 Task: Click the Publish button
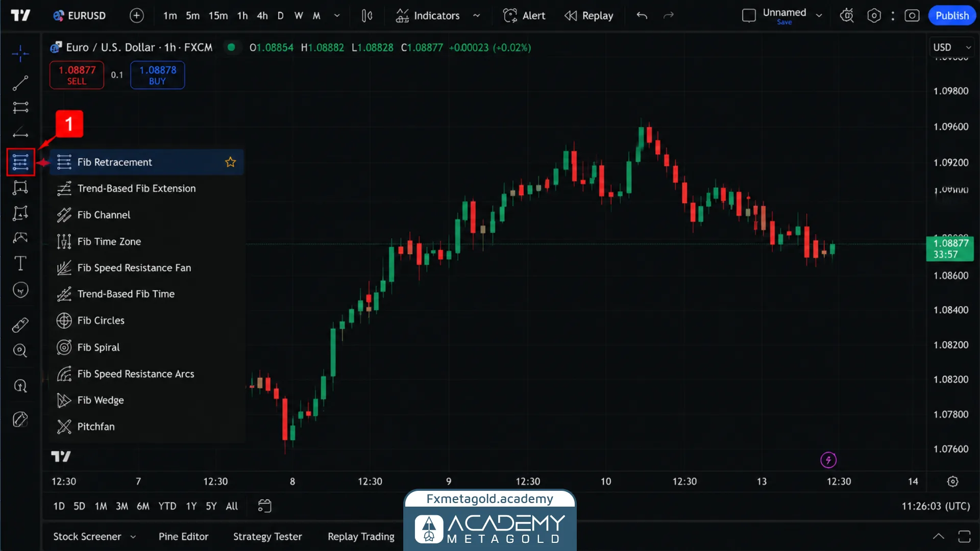click(x=952, y=16)
